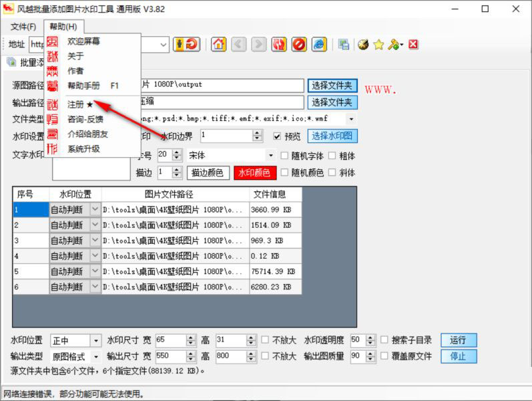This screenshot has height=401, width=532.
Task: Choose 帮助手册 F1 menu item
Action: click(x=93, y=86)
